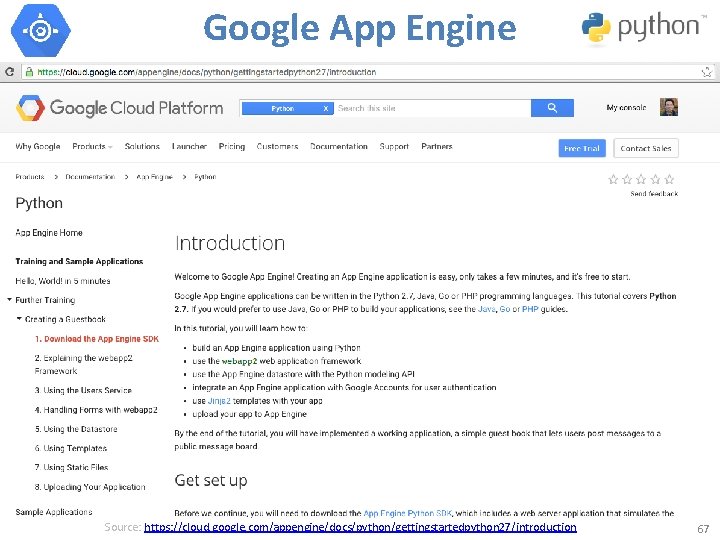Open Handling Forms with webapp2 step
Viewport: 720px width, 540px height.
[96, 410]
